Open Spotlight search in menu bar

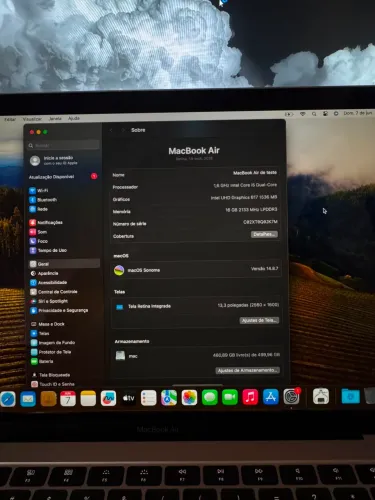pos(314,114)
